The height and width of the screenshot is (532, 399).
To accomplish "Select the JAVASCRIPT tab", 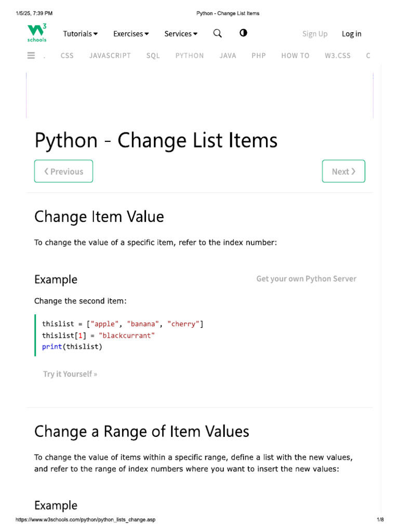I will point(110,56).
